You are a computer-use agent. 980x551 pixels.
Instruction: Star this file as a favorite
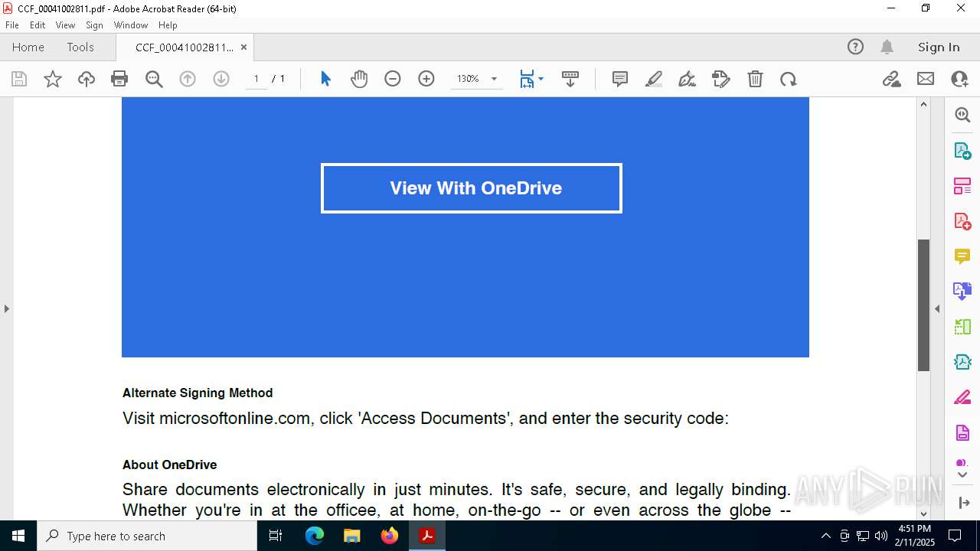click(53, 79)
